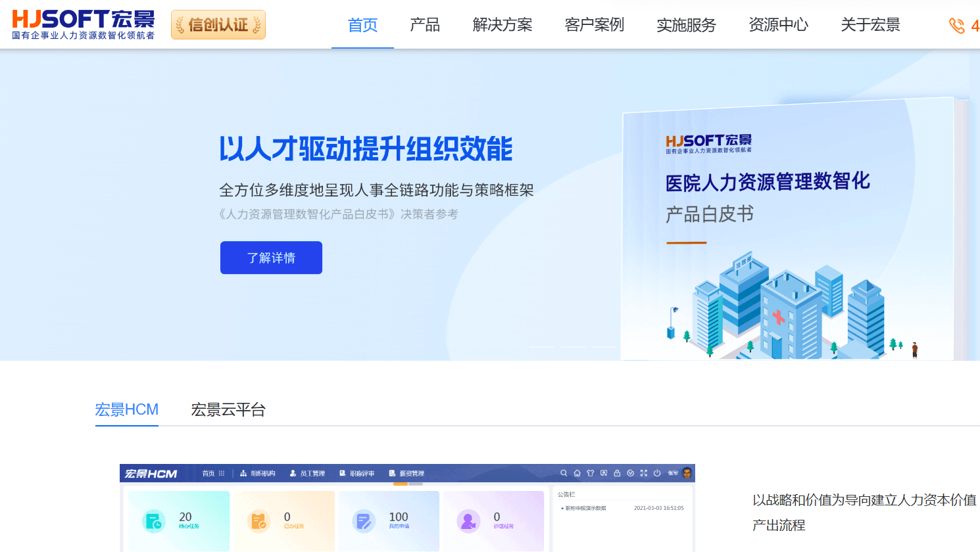980x552 pixels.
Task: Open the 首页 navigation item
Action: (x=362, y=25)
